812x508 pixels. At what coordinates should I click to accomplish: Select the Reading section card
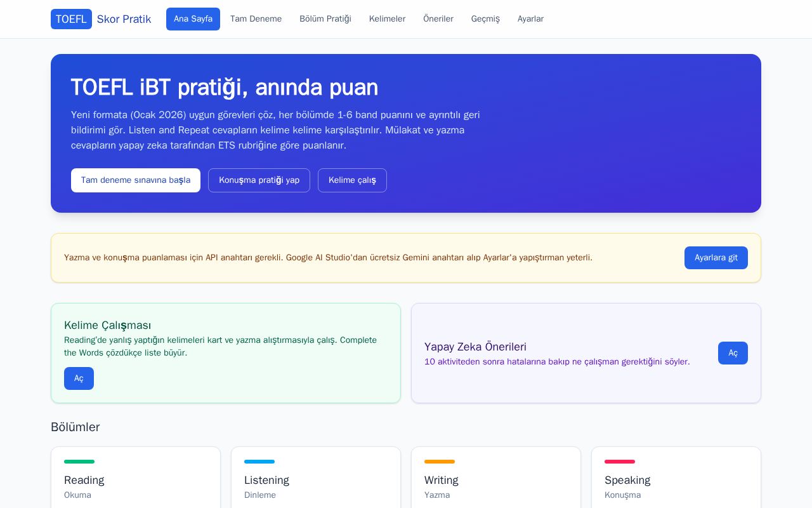[136, 478]
